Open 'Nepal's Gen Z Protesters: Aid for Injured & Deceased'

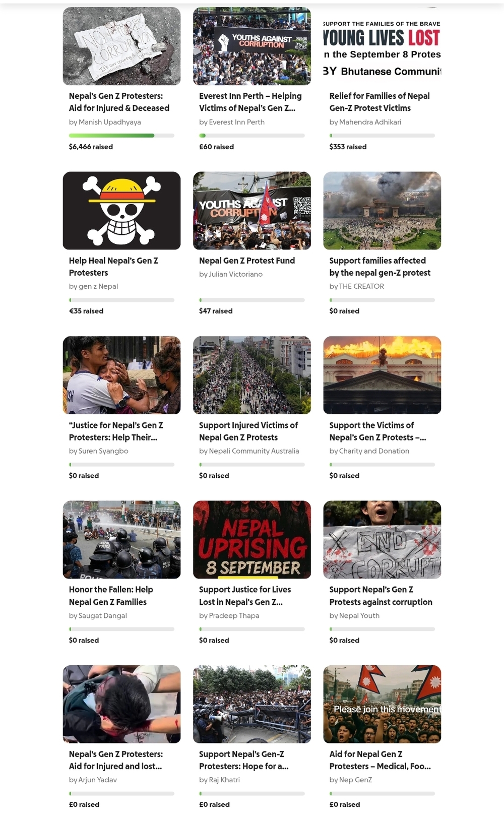point(119,102)
